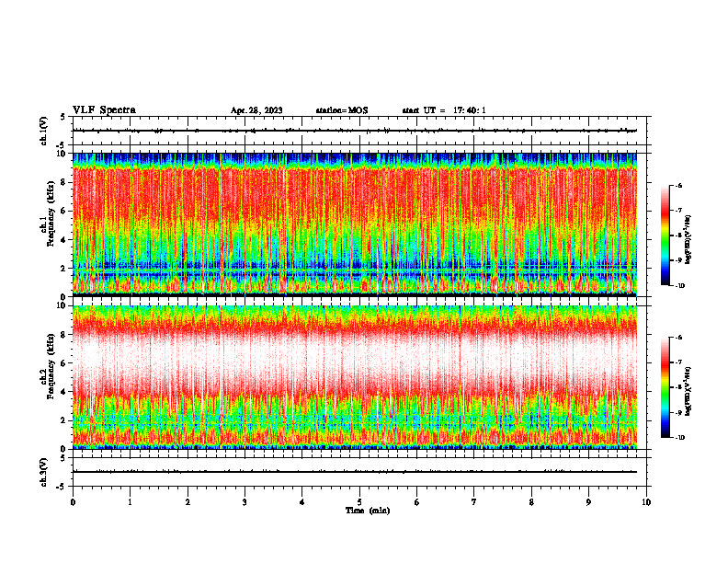Click the "start UT = 17:40: 1" text
The width and height of the screenshot is (728, 563).
pos(444,110)
